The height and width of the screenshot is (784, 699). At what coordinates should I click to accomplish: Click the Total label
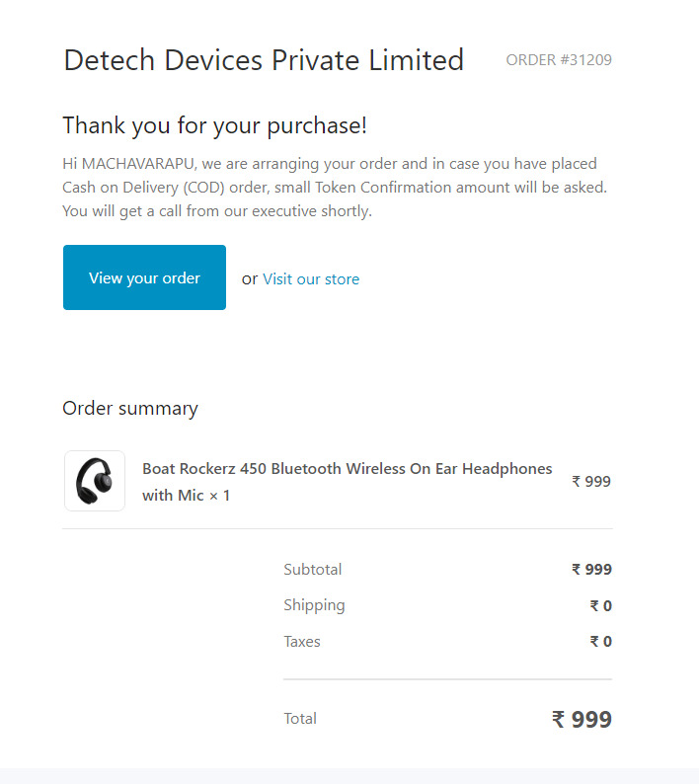click(300, 719)
